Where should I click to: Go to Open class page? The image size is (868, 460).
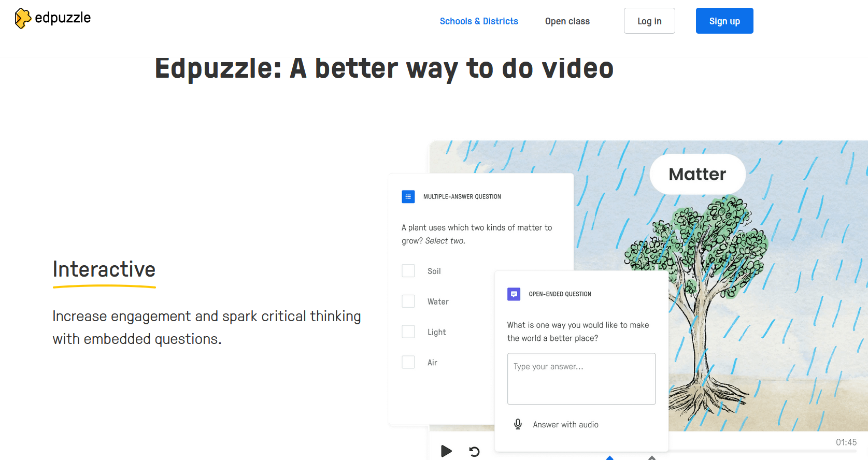coord(567,21)
